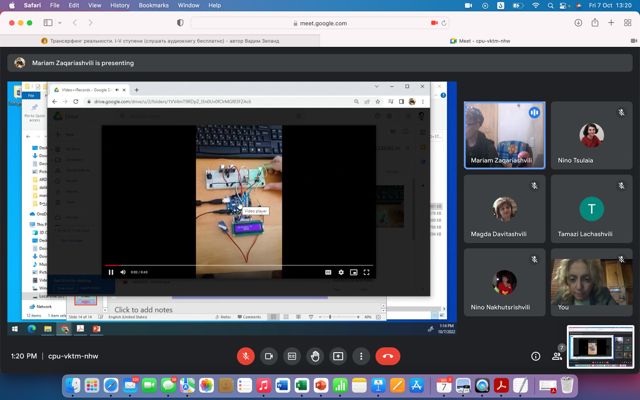Screen dimensions: 640x400
Task: Toggle the camera on or off
Action: 268,355
